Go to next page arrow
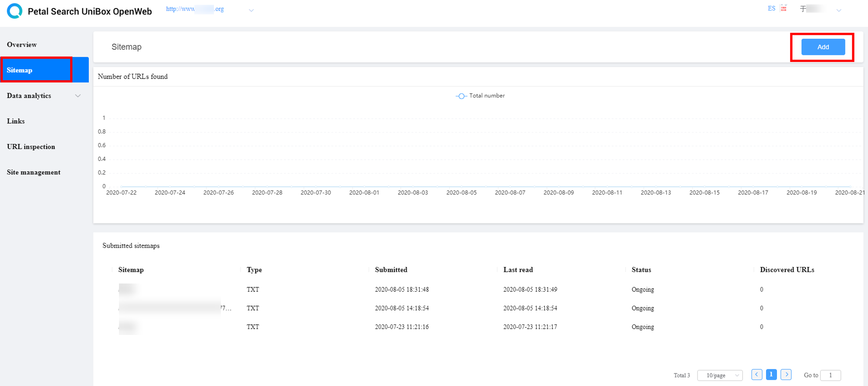Viewport: 868px width, 386px height. point(786,374)
